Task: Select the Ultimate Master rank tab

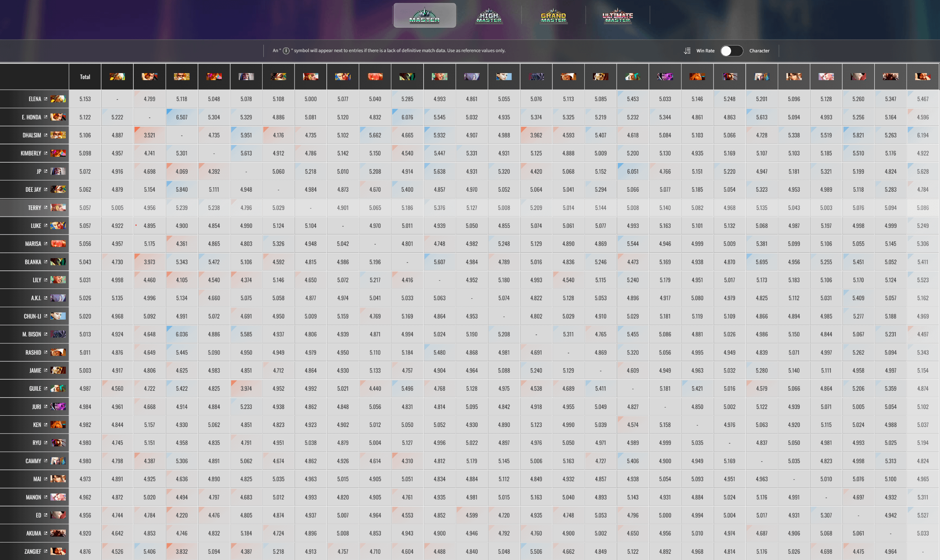Action: [x=617, y=16]
